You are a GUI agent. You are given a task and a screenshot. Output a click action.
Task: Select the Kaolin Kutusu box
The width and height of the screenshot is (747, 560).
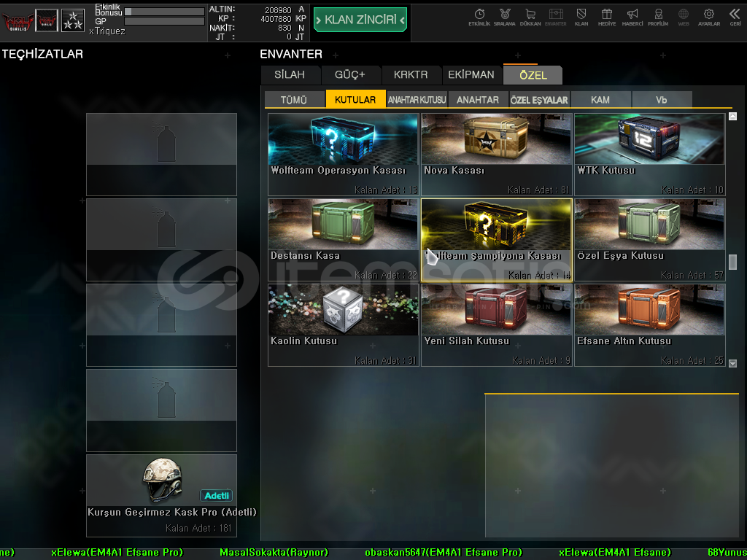[x=343, y=324]
